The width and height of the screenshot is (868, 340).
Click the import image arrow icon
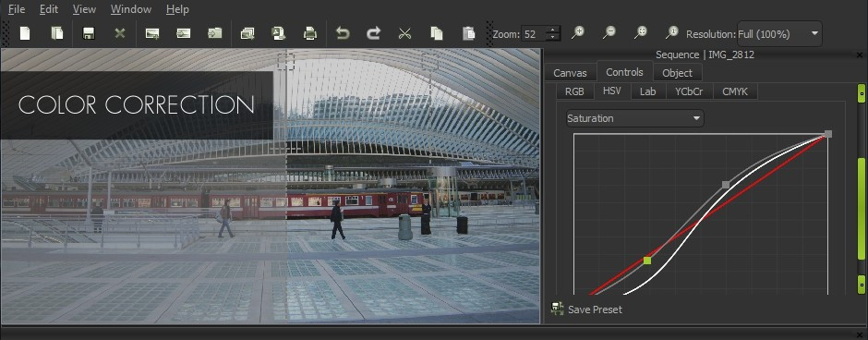coord(183,33)
